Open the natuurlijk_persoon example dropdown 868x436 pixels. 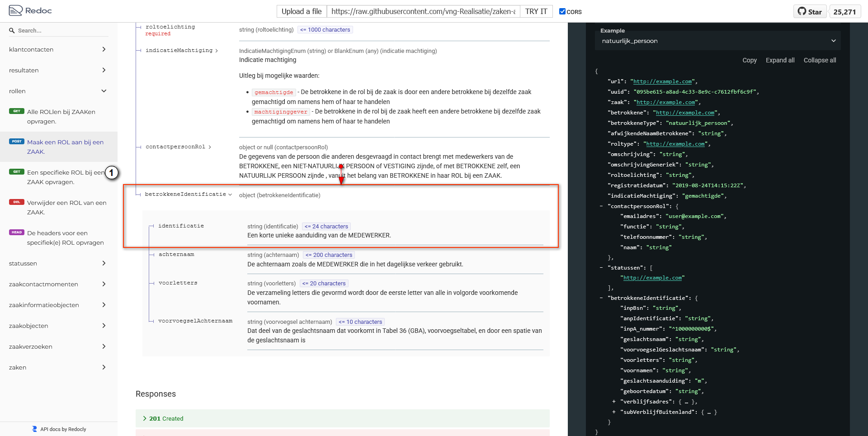click(718, 41)
